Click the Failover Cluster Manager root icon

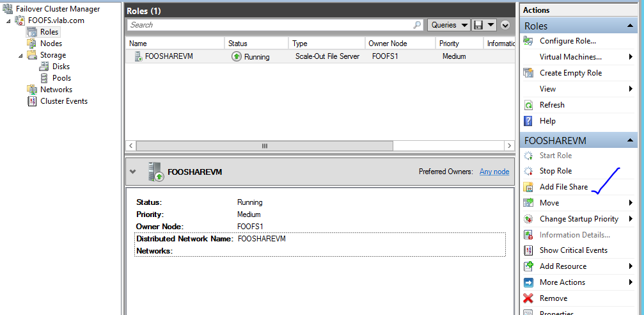pyautogui.click(x=8, y=8)
